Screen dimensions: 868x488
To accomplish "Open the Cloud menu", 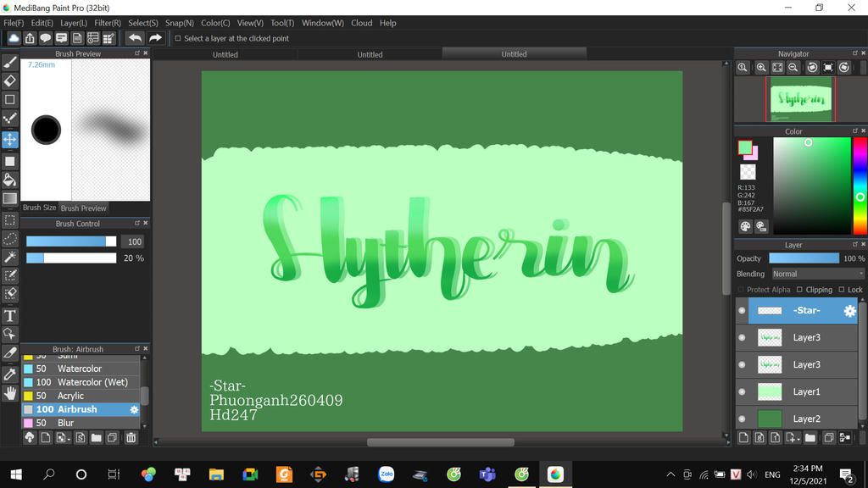I will point(361,23).
